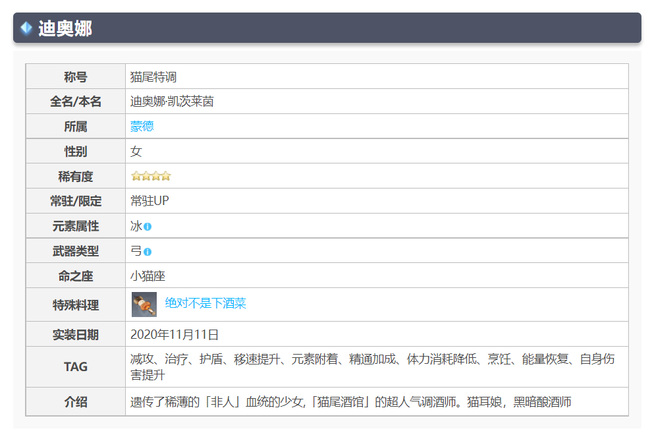The height and width of the screenshot is (437, 650).
Task: Click the 介绍 row label
Action: click(75, 401)
